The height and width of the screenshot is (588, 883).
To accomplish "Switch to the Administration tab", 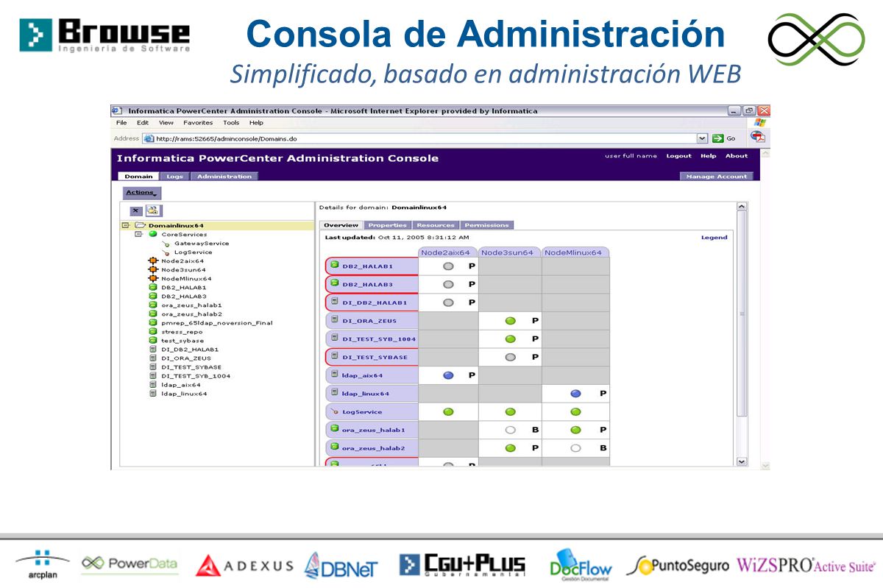I will [x=224, y=177].
